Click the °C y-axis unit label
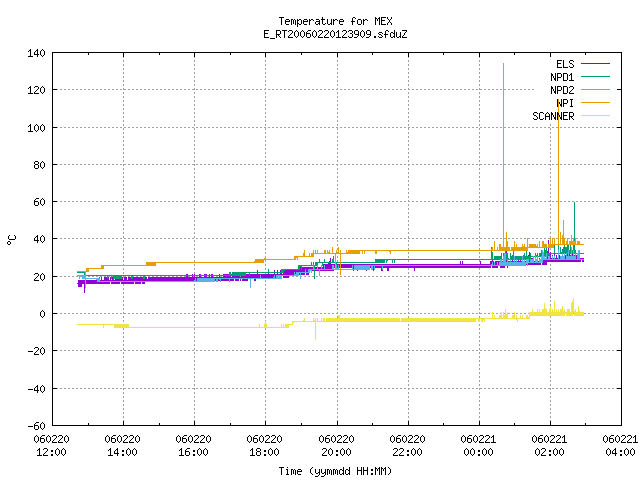640x480 pixels. tap(11, 240)
